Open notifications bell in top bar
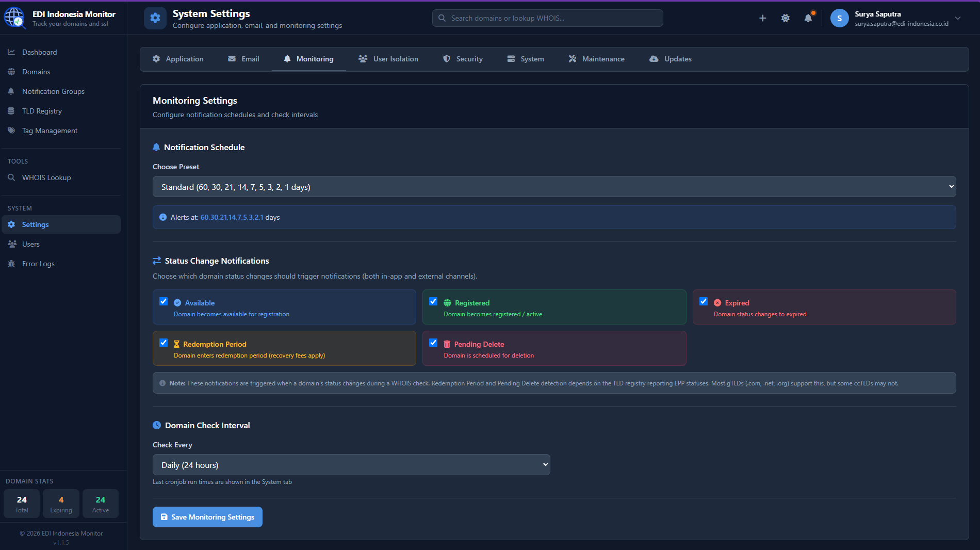The height and width of the screenshot is (550, 980). [x=808, y=18]
